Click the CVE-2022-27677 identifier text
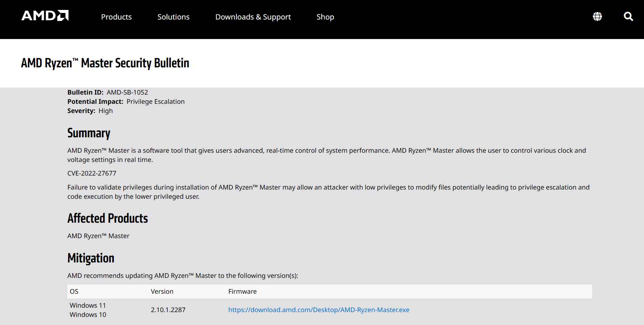 click(x=92, y=173)
